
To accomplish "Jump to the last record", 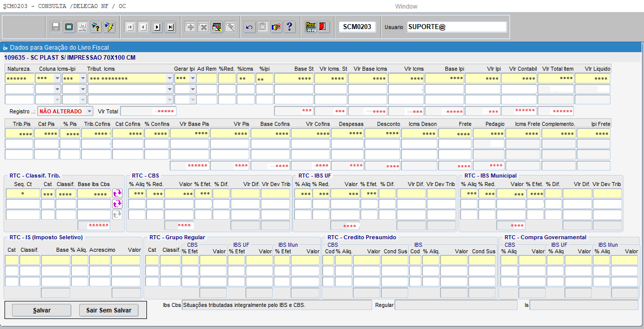I will 171,27.
